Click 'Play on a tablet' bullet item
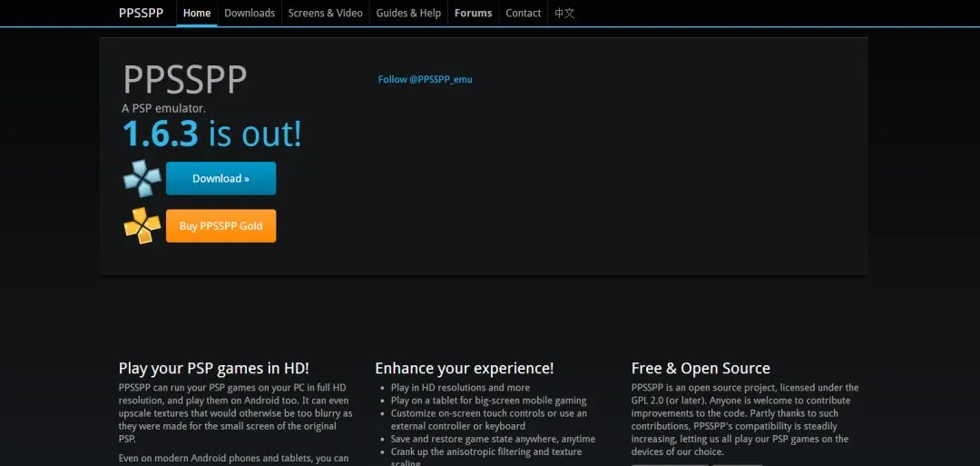Image resolution: width=980 pixels, height=466 pixels. pyautogui.click(x=489, y=401)
